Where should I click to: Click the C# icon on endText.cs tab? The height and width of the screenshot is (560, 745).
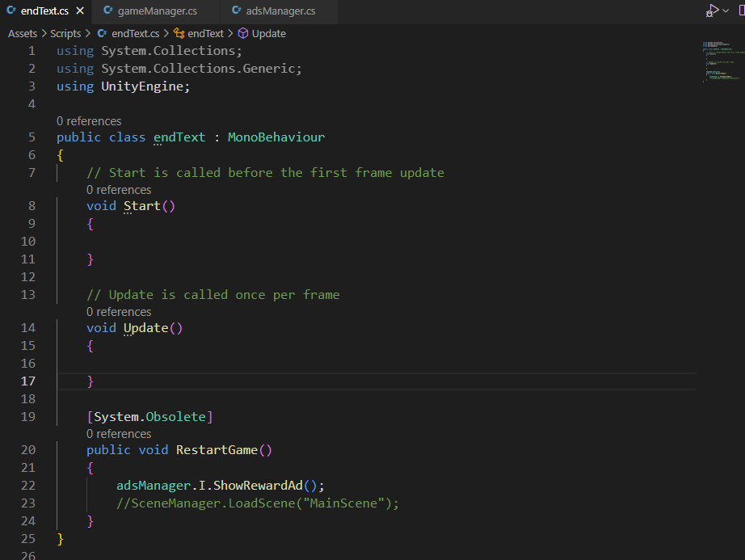[x=11, y=10]
